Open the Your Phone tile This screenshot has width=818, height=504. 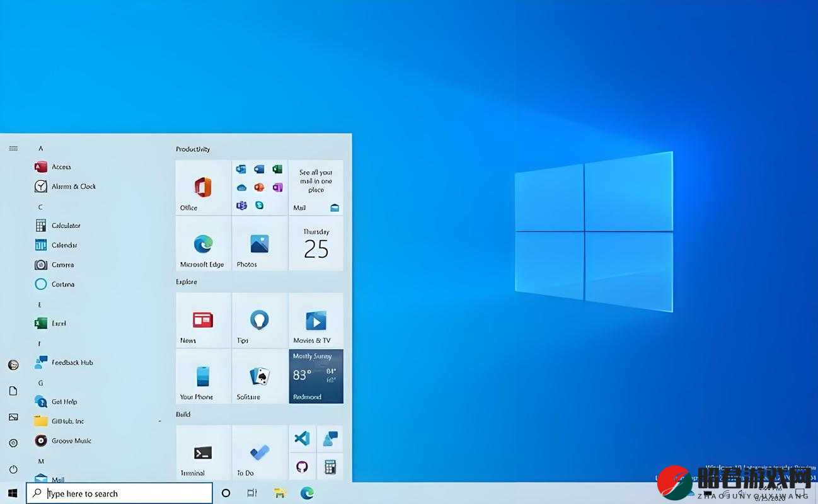pos(203,376)
